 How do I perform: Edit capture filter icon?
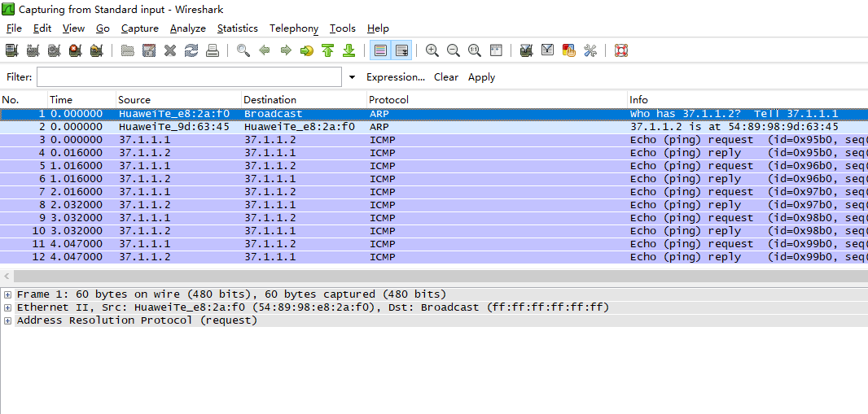[x=527, y=51]
